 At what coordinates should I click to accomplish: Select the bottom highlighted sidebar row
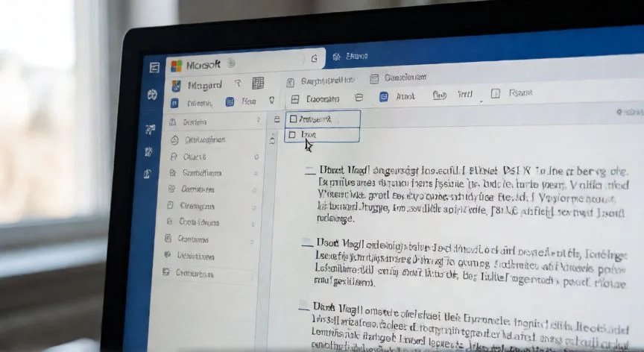208,273
